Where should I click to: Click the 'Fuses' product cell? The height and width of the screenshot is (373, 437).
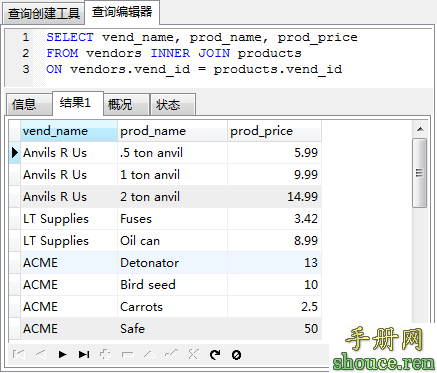tap(172, 219)
